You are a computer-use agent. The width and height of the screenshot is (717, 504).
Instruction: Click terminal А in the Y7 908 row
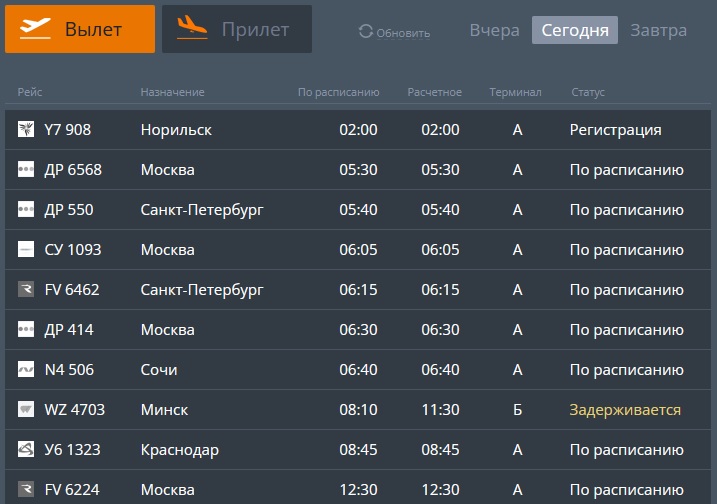click(517, 130)
